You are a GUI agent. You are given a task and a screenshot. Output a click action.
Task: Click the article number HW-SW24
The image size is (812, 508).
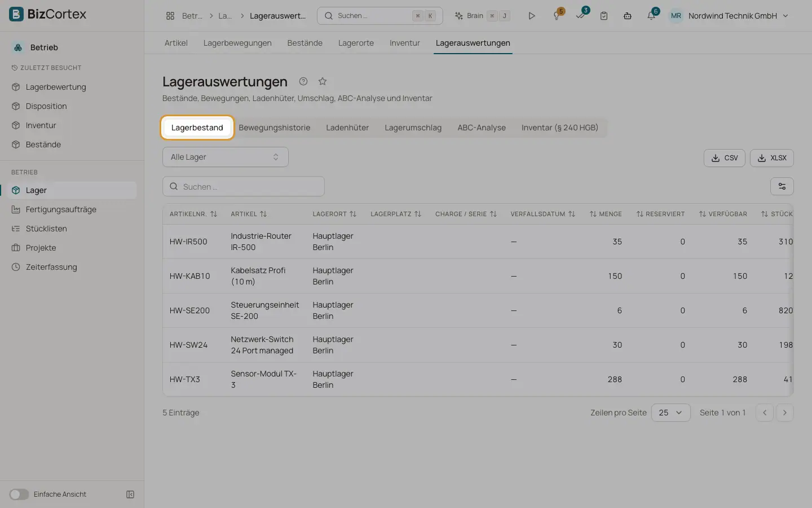(x=189, y=345)
